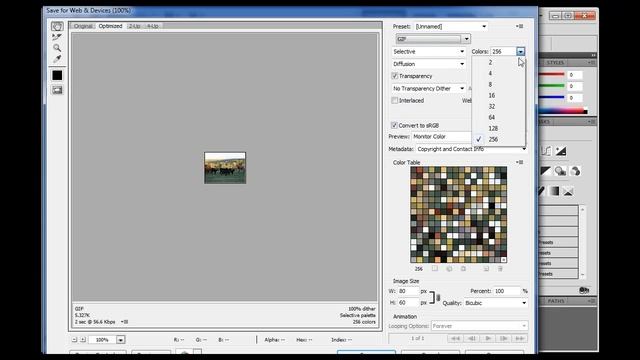This screenshot has height=360, width=640.
Task: Open the Diffusion dither dropdown
Action: [429, 64]
